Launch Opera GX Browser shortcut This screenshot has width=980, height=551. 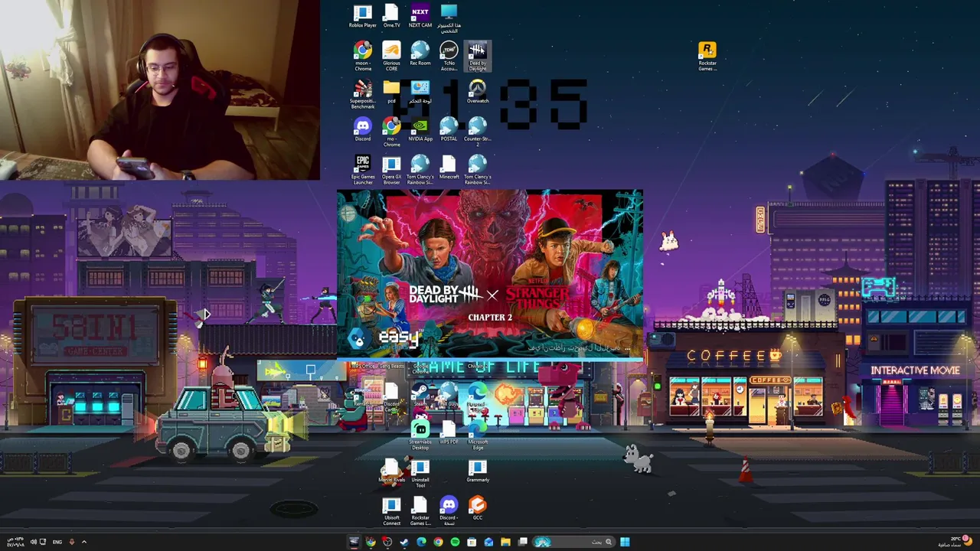point(391,170)
